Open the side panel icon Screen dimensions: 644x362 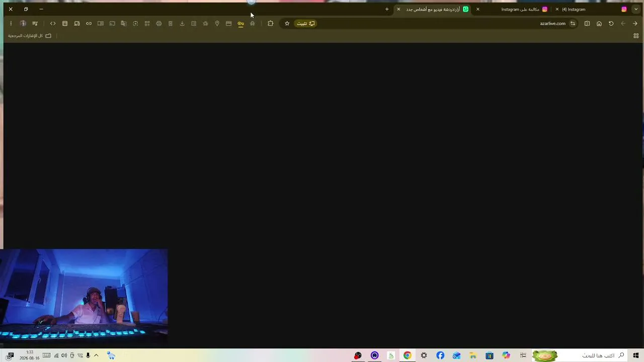tap(587, 24)
